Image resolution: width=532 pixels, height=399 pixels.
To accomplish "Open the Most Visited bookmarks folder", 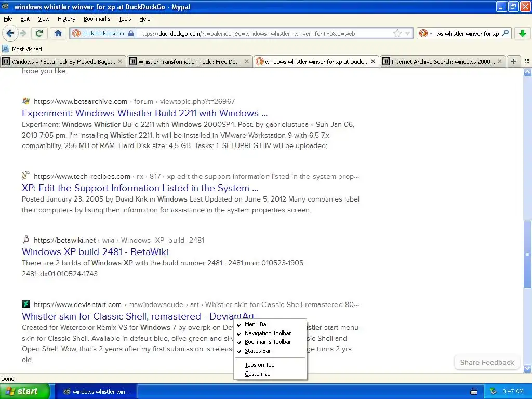I will pos(22,49).
